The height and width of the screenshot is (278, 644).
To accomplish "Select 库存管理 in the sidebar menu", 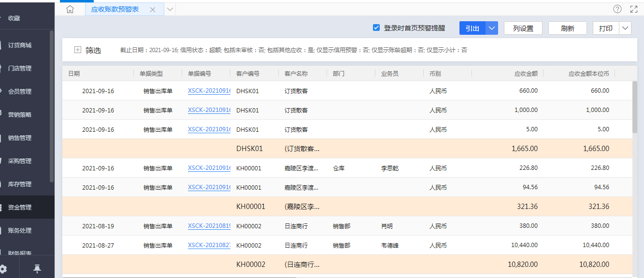I will click(x=20, y=184).
